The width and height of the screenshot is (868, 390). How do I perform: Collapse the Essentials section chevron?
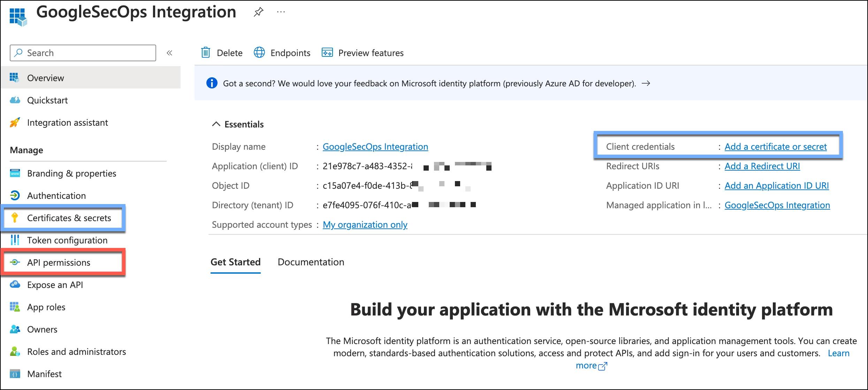tap(216, 124)
